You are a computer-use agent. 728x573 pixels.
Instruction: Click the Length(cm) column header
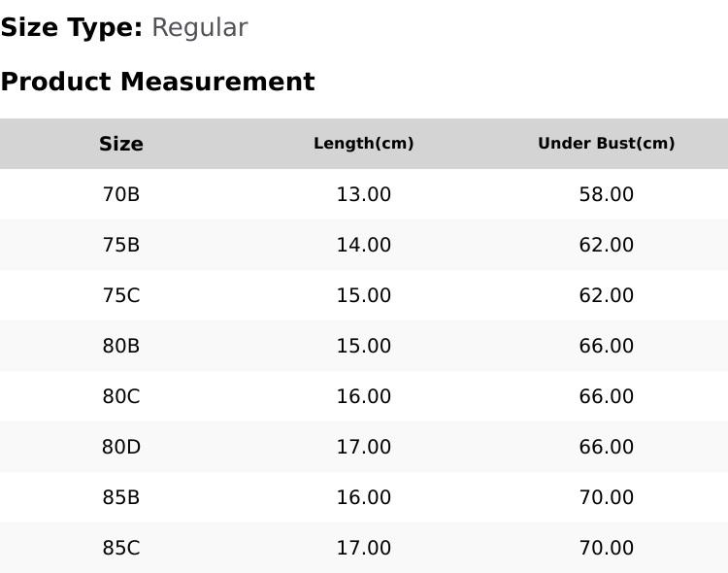pos(364,144)
